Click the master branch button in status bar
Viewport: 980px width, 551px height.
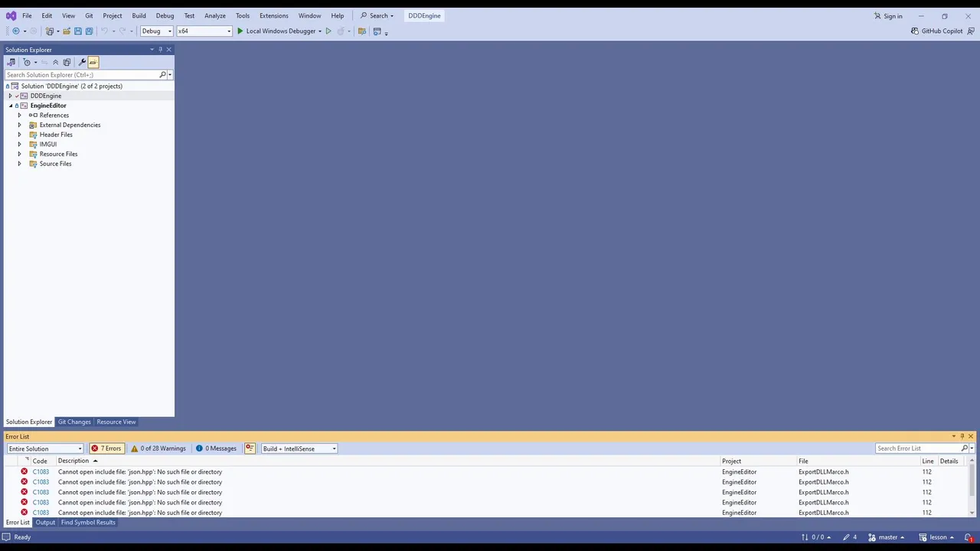click(x=887, y=537)
